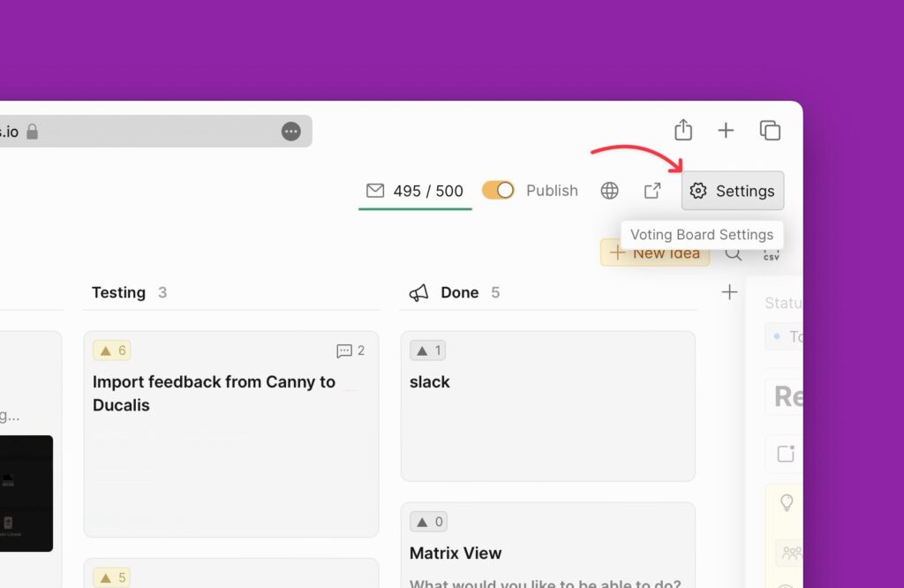The width and height of the screenshot is (904, 588).
Task: Upvote the slack idea
Action: (428, 351)
